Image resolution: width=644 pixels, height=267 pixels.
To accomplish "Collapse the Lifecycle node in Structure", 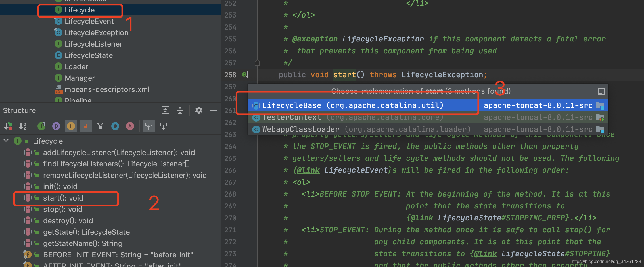I will coord(6,141).
